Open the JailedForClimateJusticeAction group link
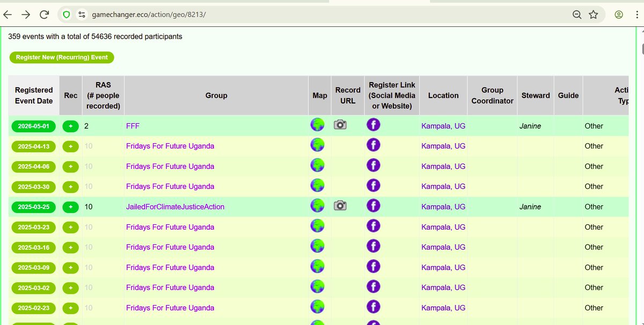Screen dimensions: 644x325 point(175,206)
